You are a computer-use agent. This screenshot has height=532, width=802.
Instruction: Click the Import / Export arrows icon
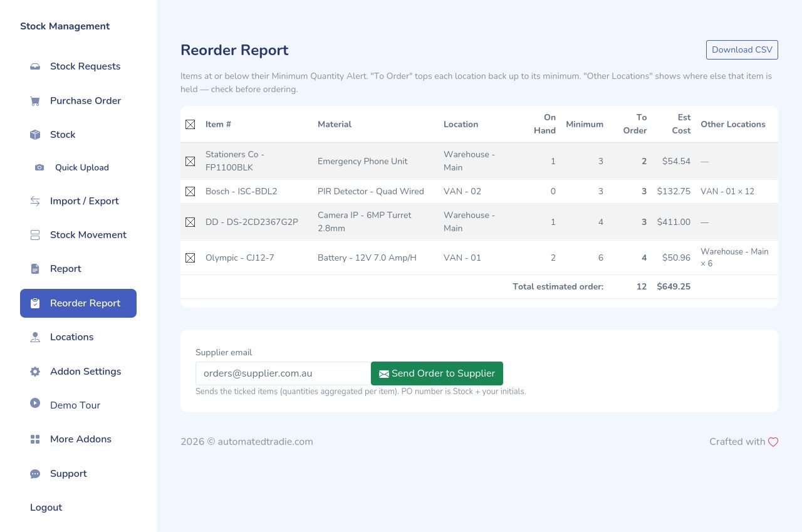tap(35, 201)
